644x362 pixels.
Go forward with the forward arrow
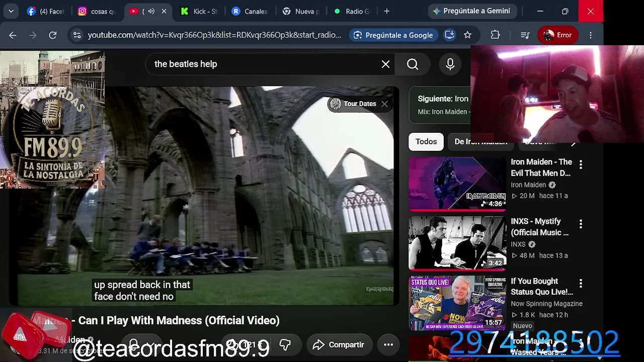click(x=33, y=35)
